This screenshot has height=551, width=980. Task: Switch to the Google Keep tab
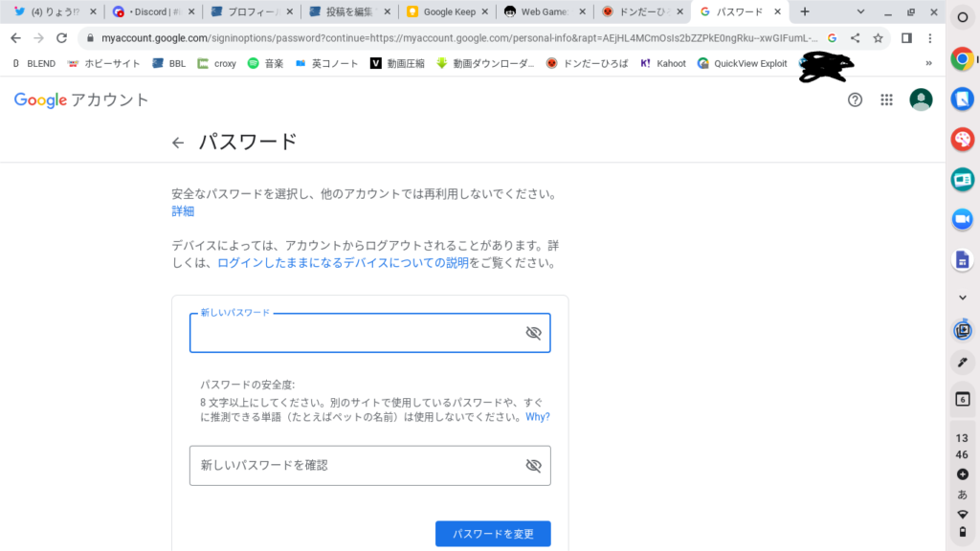443,12
